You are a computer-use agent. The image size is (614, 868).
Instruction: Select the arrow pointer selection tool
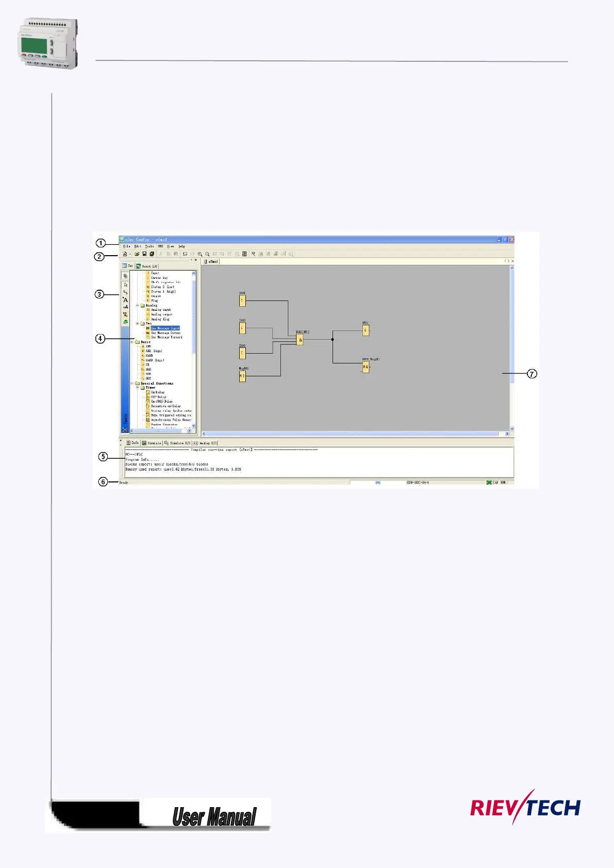point(125,285)
